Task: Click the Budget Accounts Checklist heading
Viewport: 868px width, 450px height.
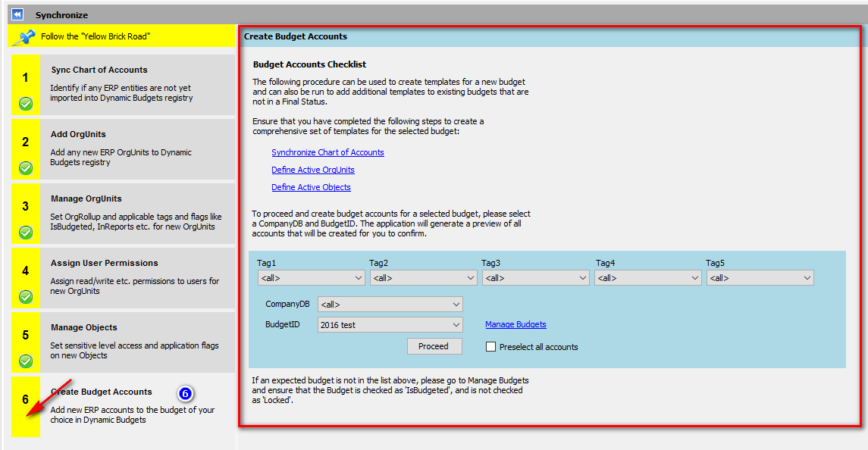Action: coord(309,64)
